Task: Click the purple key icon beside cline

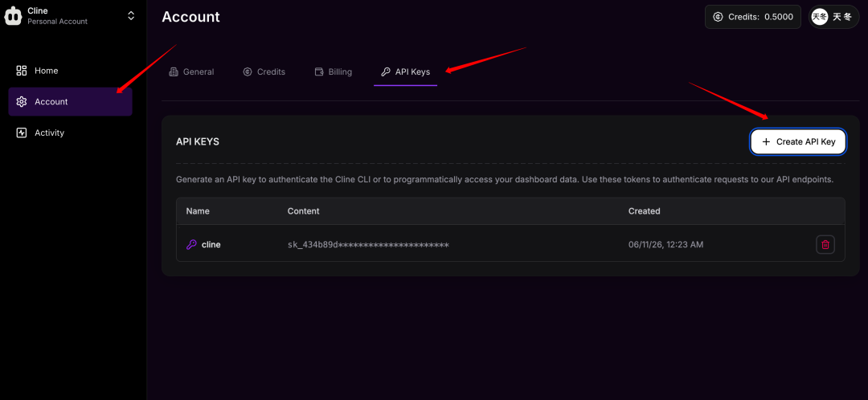Action: (x=191, y=244)
